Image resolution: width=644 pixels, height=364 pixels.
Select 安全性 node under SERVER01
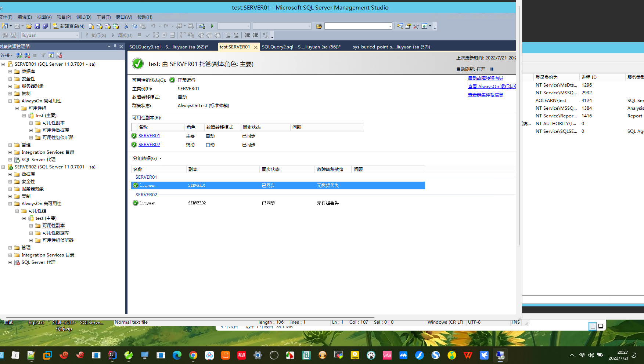[x=28, y=79]
